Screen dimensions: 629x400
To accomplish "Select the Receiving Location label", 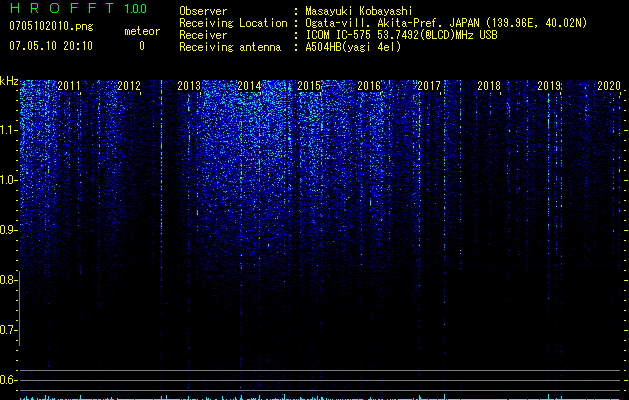I will click(x=233, y=23).
